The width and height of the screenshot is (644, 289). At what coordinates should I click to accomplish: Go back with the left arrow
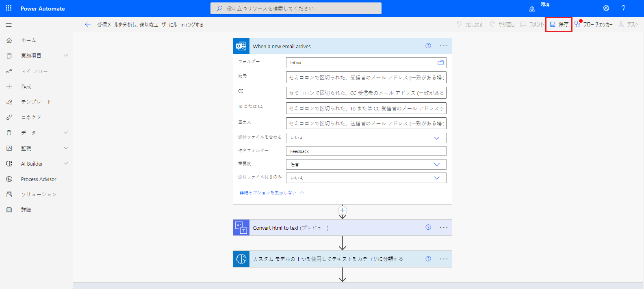click(x=87, y=24)
